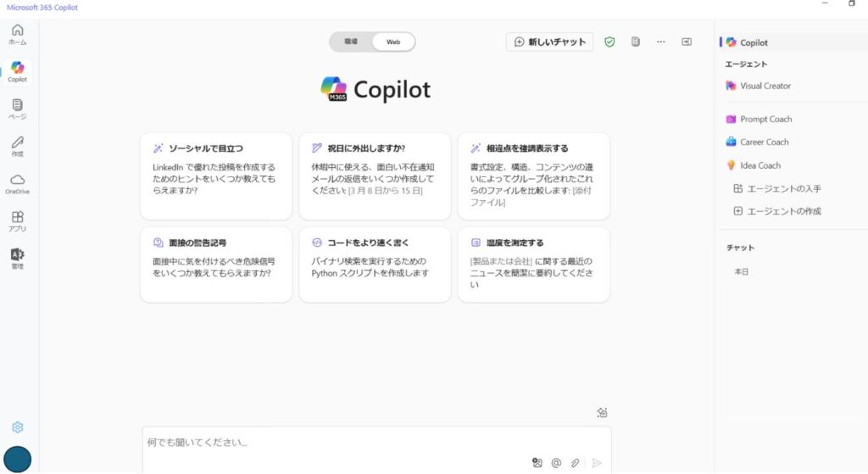Click the Microsoft 365 Copilot window title
868x474 pixels.
pos(42,8)
